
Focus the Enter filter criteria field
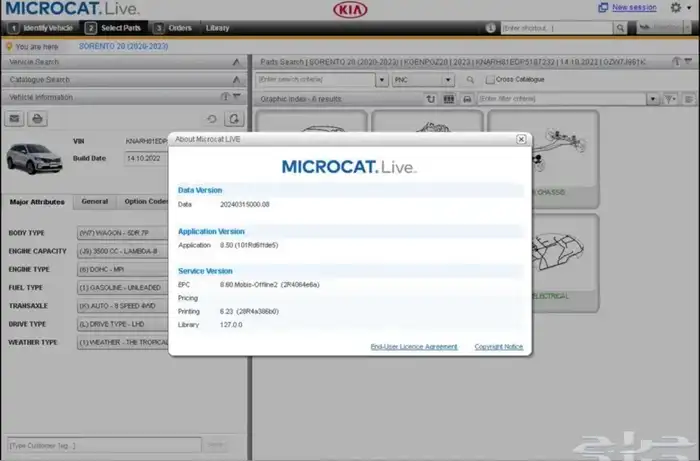(x=562, y=99)
